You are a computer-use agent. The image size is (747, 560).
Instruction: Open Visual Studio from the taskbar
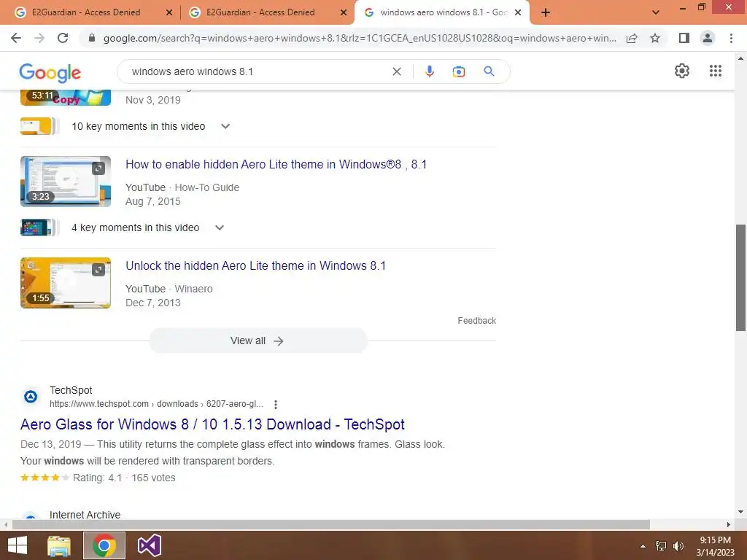[x=149, y=545]
